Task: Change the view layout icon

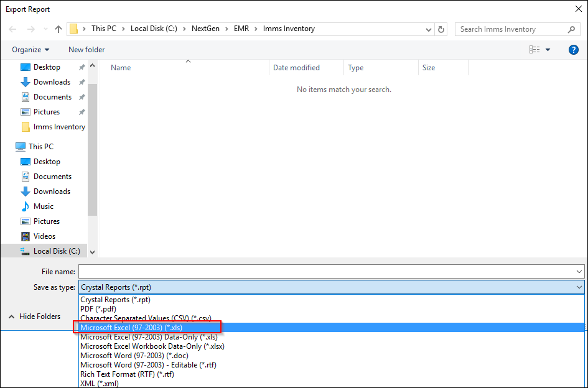Action: [534, 50]
